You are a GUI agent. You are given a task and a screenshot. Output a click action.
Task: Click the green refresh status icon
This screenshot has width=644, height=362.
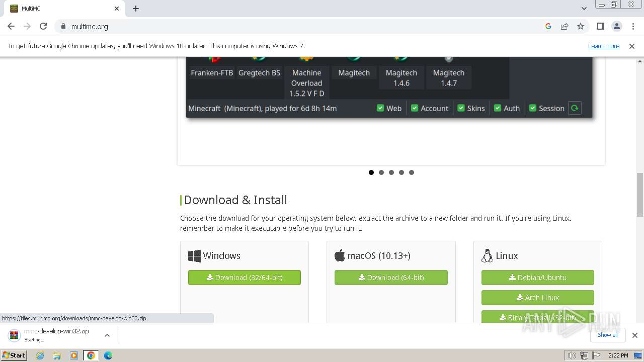pyautogui.click(x=575, y=108)
